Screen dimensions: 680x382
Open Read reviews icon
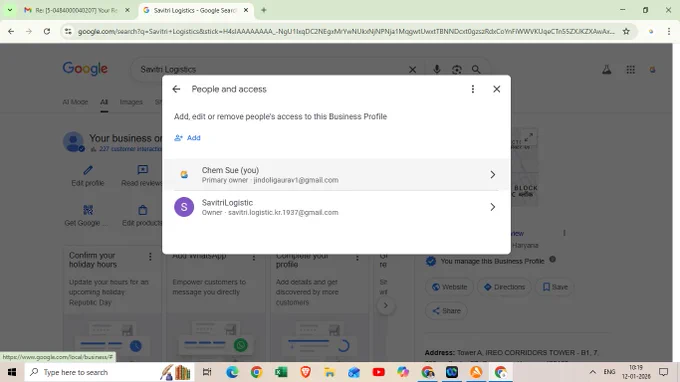click(x=143, y=170)
